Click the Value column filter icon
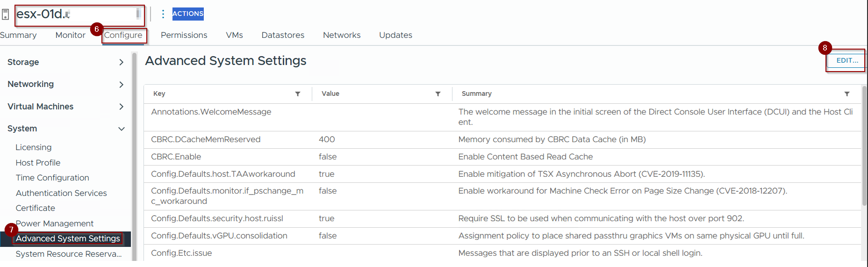This screenshot has height=267, width=868. (438, 94)
